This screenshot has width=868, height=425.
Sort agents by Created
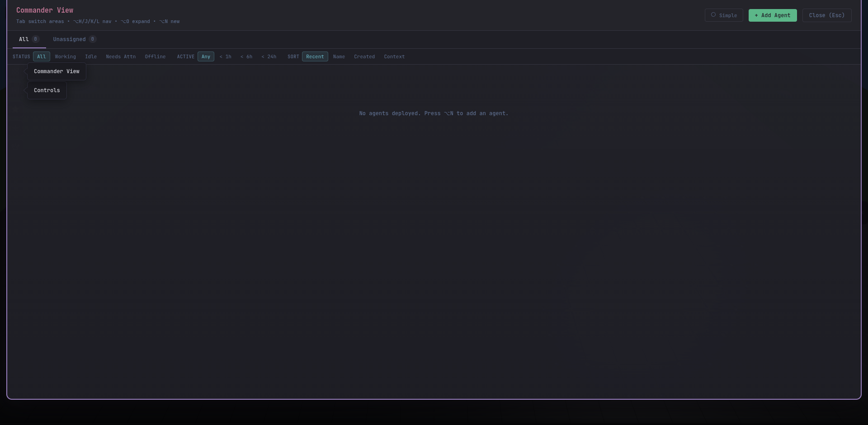click(x=364, y=56)
